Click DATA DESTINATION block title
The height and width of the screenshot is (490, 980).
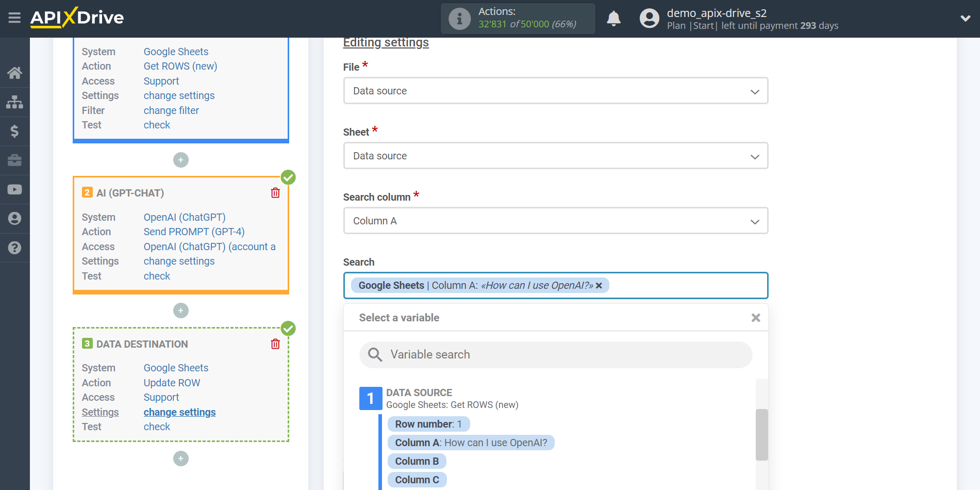click(x=142, y=344)
